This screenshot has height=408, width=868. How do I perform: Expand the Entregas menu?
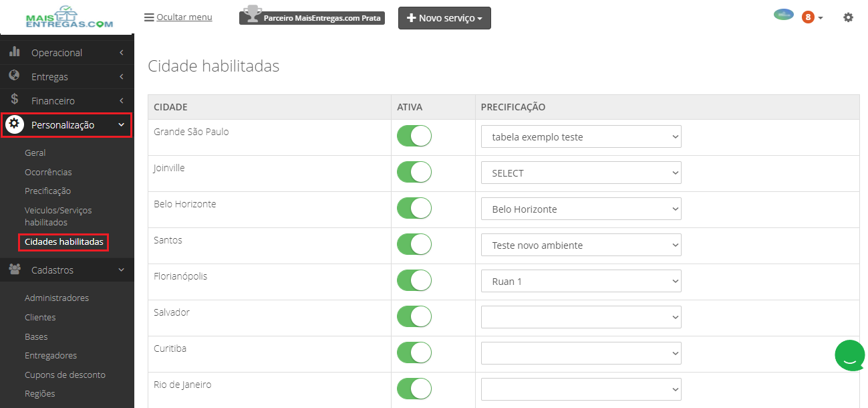point(67,76)
